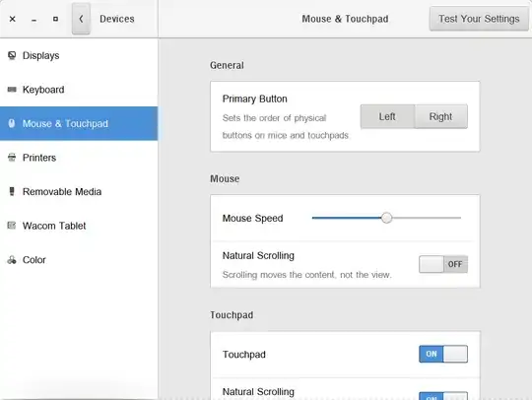
Task: Click the Touchpad section heading
Action: [x=232, y=315]
